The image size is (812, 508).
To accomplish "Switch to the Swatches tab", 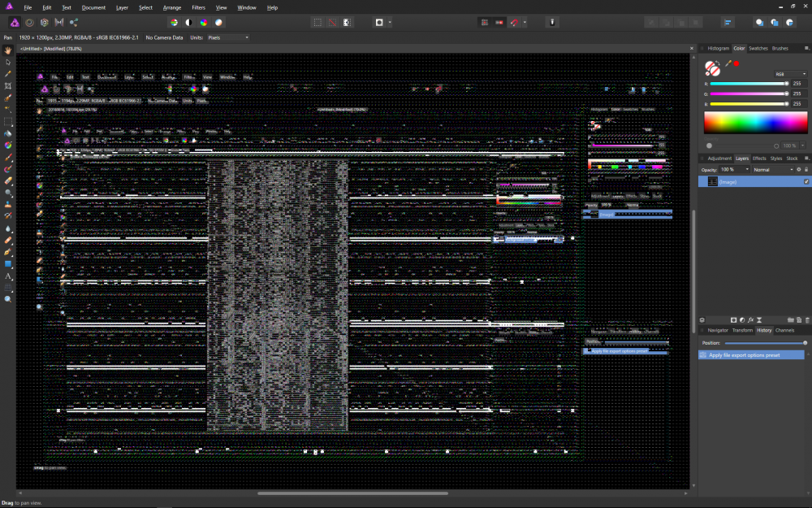I will pos(757,48).
